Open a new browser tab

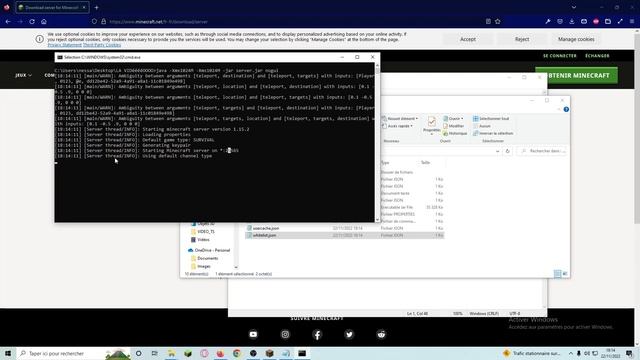[96, 7]
